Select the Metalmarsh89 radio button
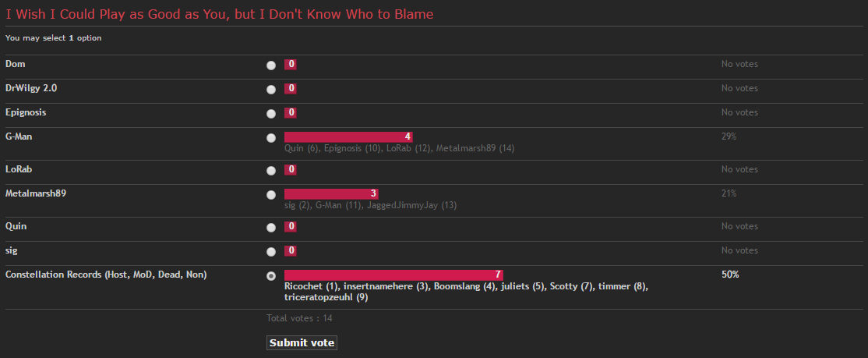Viewport: 868px width, 358px height. point(270,195)
